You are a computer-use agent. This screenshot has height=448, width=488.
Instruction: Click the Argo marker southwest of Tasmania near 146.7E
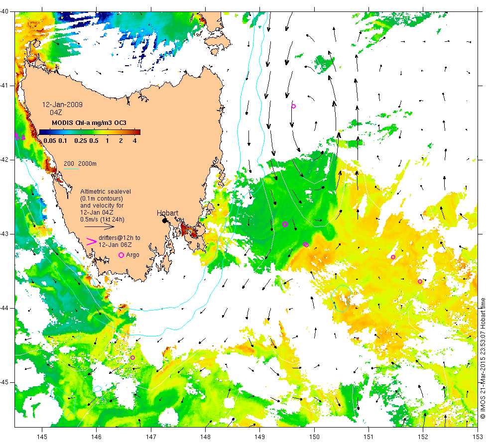132,357
